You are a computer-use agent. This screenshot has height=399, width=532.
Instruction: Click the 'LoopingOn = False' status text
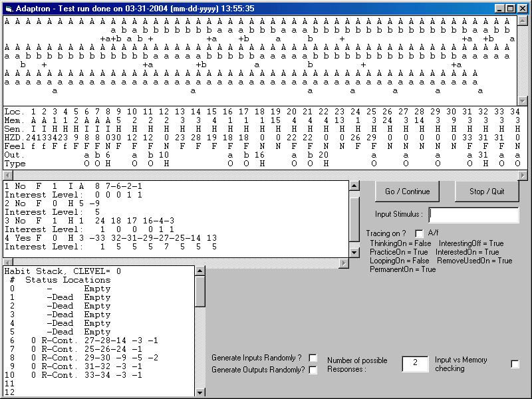[400, 261]
